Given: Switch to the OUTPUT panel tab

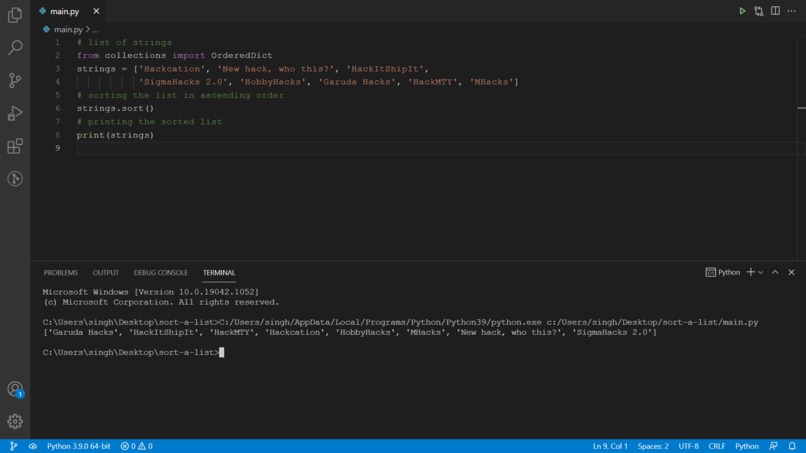Looking at the screenshot, I should tap(105, 273).
